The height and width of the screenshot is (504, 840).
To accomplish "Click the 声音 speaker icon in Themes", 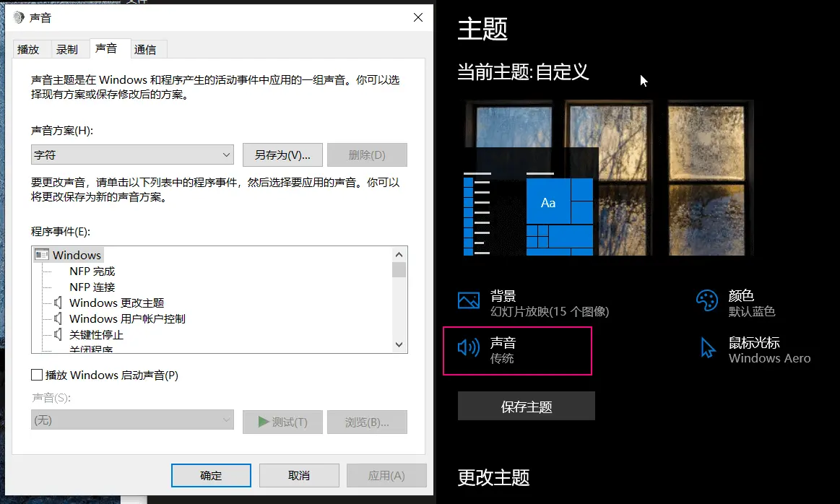I will coord(469,347).
